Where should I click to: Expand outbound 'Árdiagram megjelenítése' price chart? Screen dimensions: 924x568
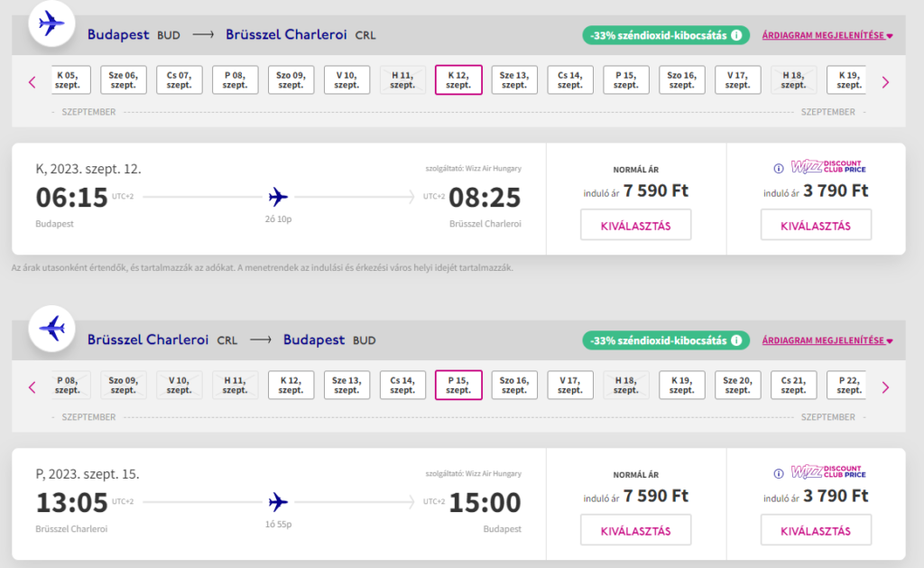coord(827,36)
